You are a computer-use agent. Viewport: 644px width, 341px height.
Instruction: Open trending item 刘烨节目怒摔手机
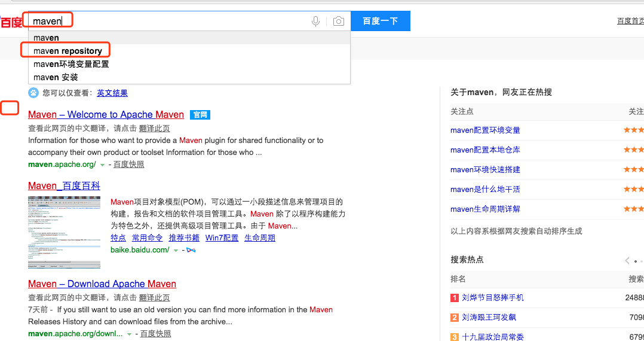click(493, 298)
